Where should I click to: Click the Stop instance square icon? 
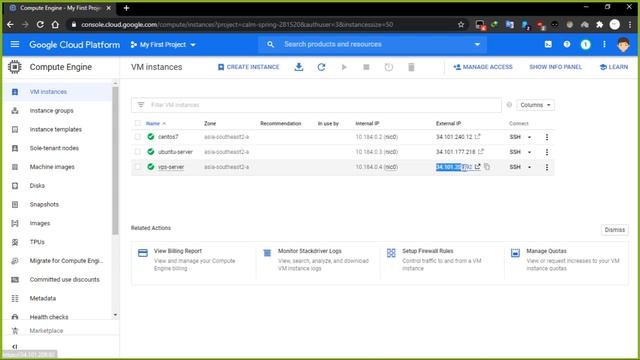click(x=366, y=67)
